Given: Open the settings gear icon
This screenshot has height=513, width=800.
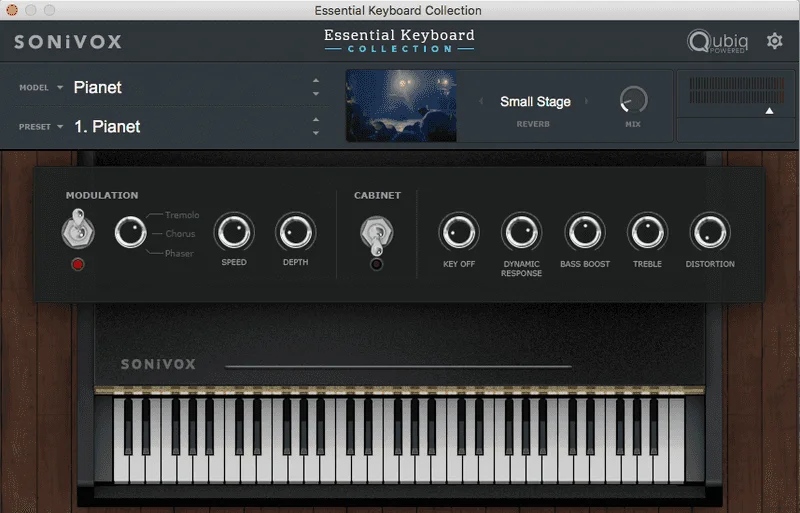Looking at the screenshot, I should pyautogui.click(x=774, y=41).
